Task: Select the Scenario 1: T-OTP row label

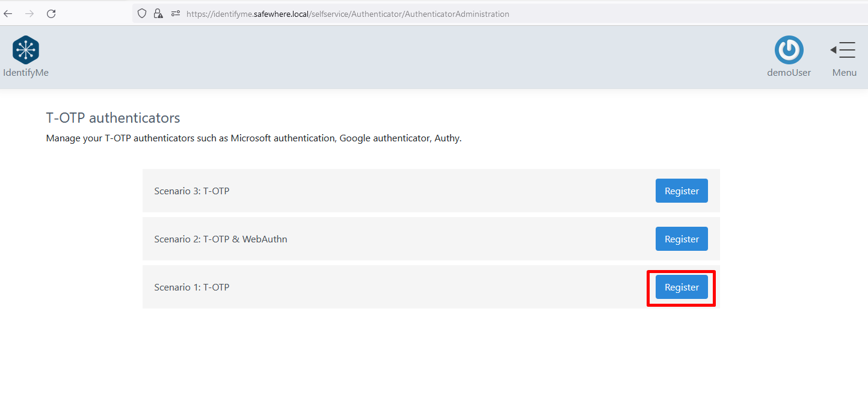Action: (191, 287)
